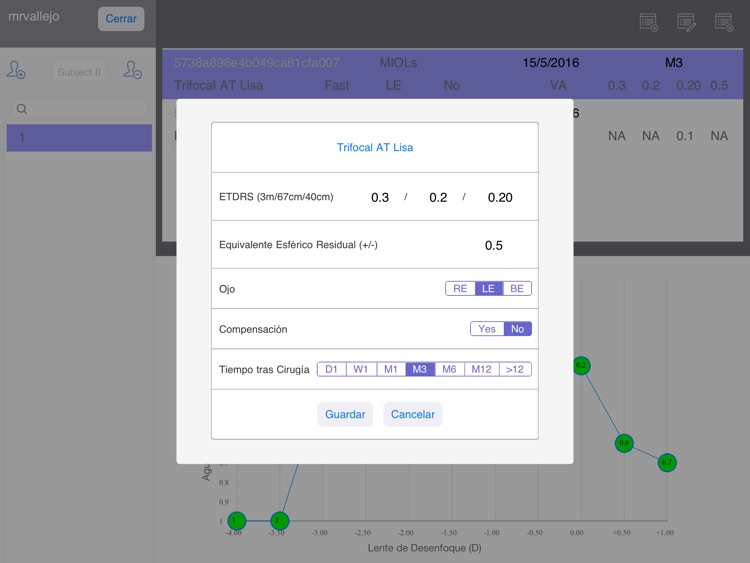Screen dimensions: 750x563
Task: Edit the ETDRS 40cm value 0.20
Action: click(x=500, y=197)
